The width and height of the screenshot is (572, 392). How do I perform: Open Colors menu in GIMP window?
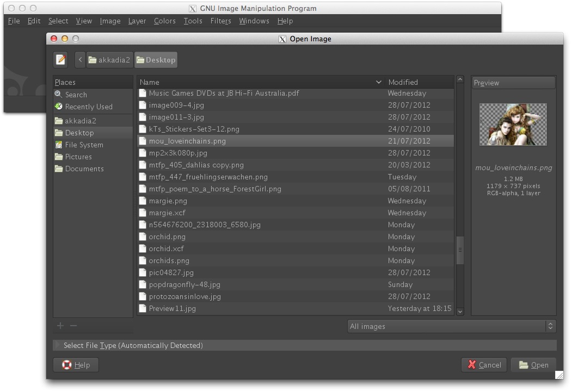[164, 21]
